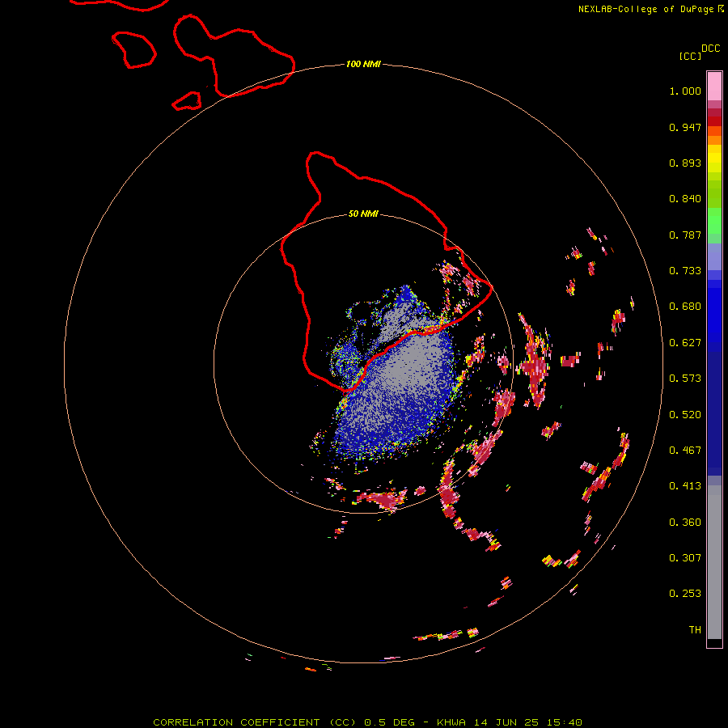Click the 0.413 color scale value
This screenshot has width=728, height=728.
click(685, 486)
